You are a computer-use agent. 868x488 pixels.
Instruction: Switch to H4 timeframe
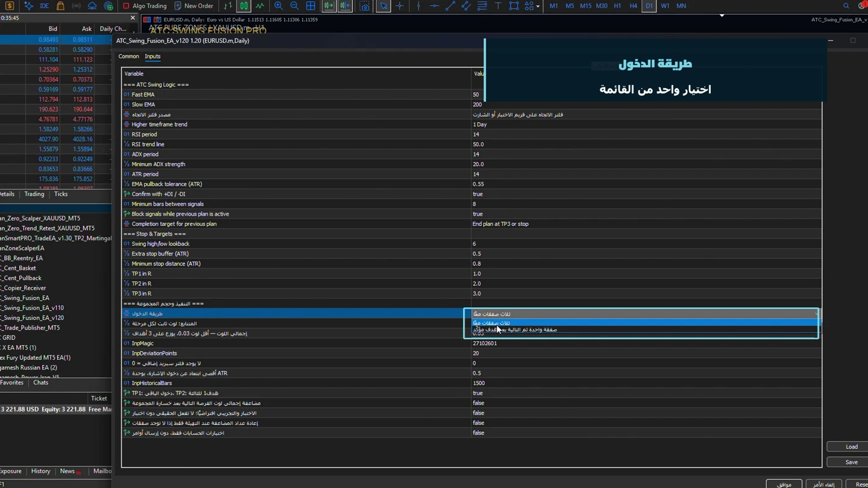click(x=633, y=6)
